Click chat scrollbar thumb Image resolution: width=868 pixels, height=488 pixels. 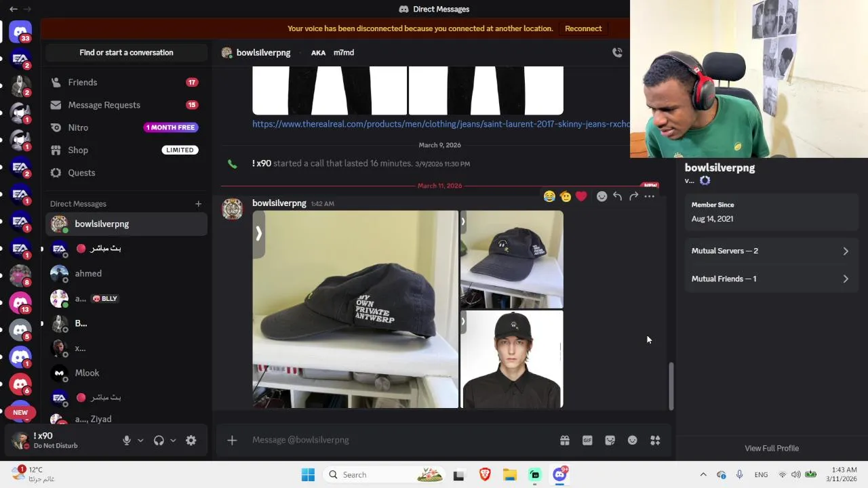point(671,385)
